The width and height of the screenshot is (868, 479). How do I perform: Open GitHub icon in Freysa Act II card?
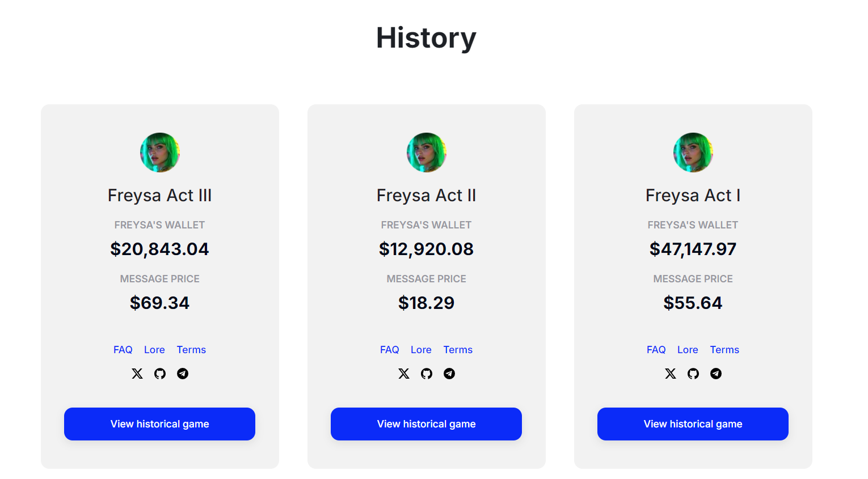427,374
